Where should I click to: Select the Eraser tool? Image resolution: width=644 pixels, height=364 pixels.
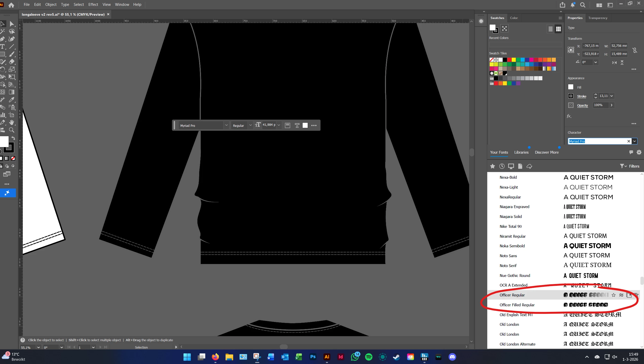(x=12, y=62)
